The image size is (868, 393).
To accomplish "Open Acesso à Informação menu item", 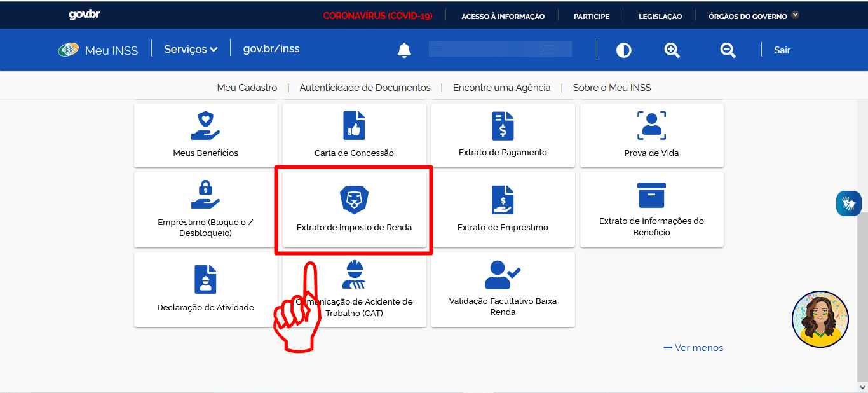I will 503,17.
